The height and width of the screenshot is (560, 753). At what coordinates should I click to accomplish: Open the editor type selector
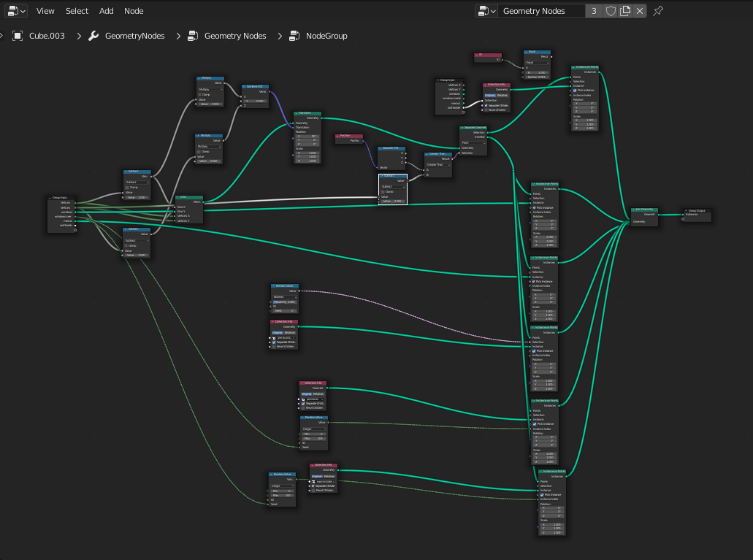(16, 11)
